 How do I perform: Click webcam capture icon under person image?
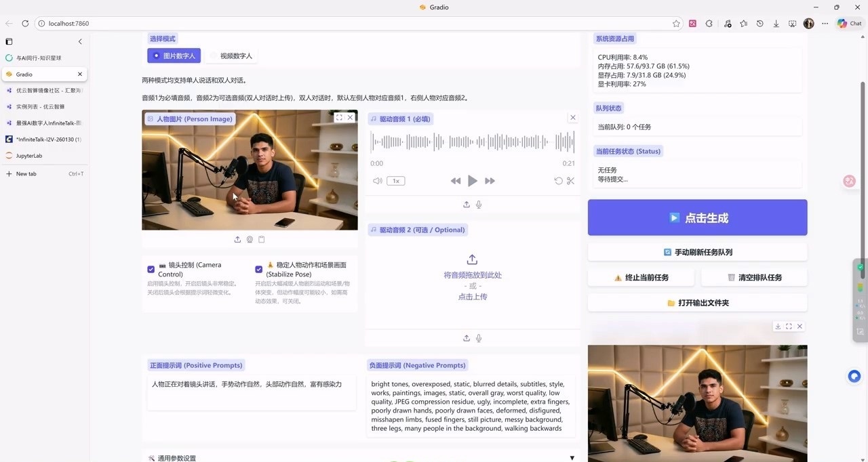coord(250,239)
